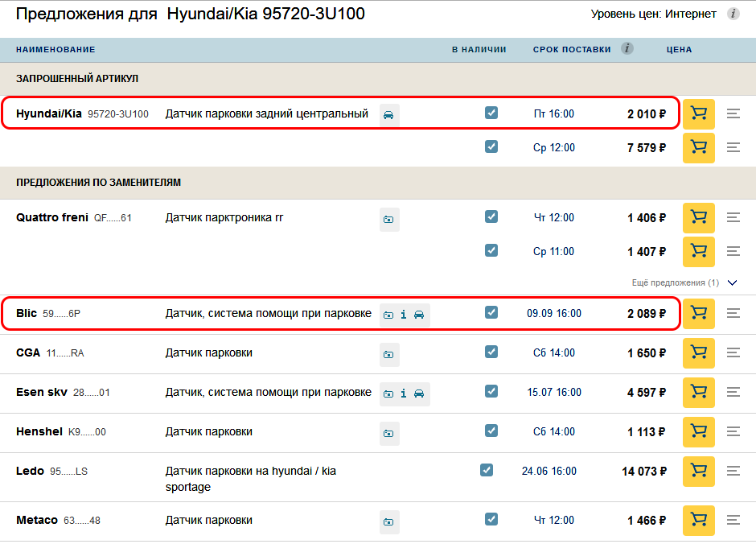Click car icon in Esen skv row
756x544 pixels.
(419, 394)
